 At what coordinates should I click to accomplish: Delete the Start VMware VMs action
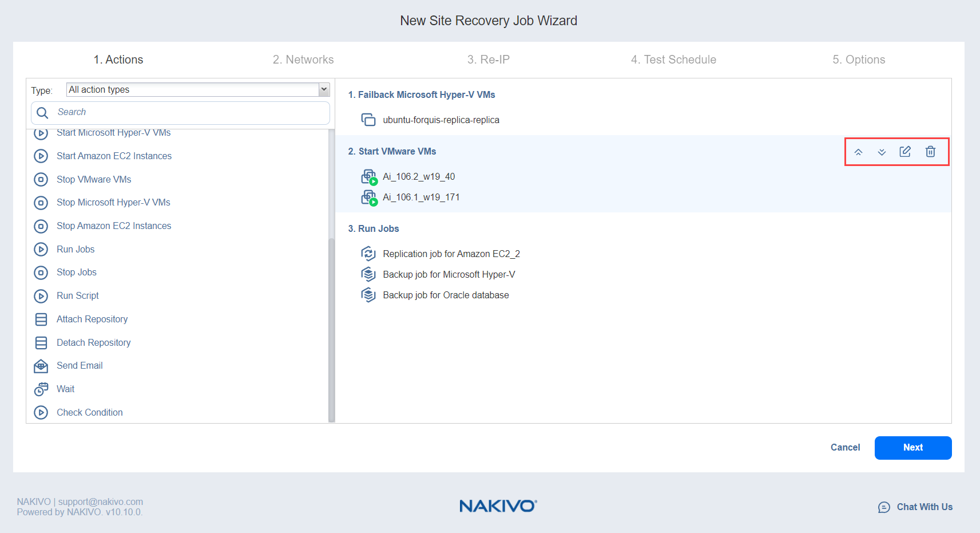930,152
